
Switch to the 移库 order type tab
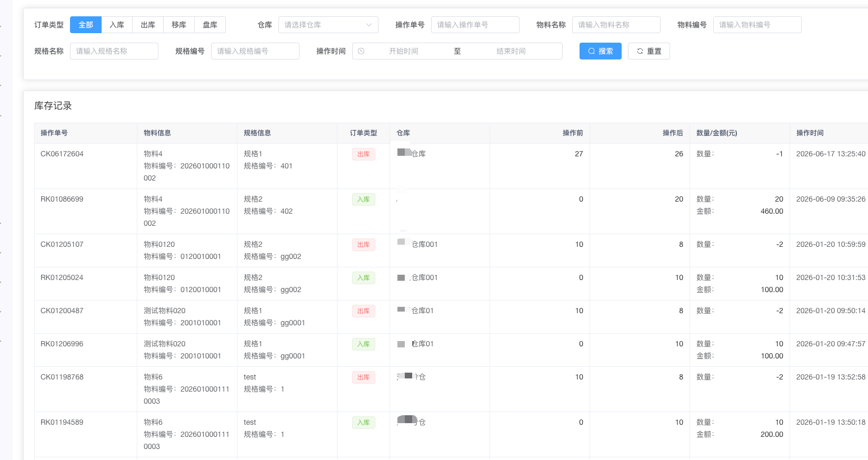pyautogui.click(x=179, y=25)
